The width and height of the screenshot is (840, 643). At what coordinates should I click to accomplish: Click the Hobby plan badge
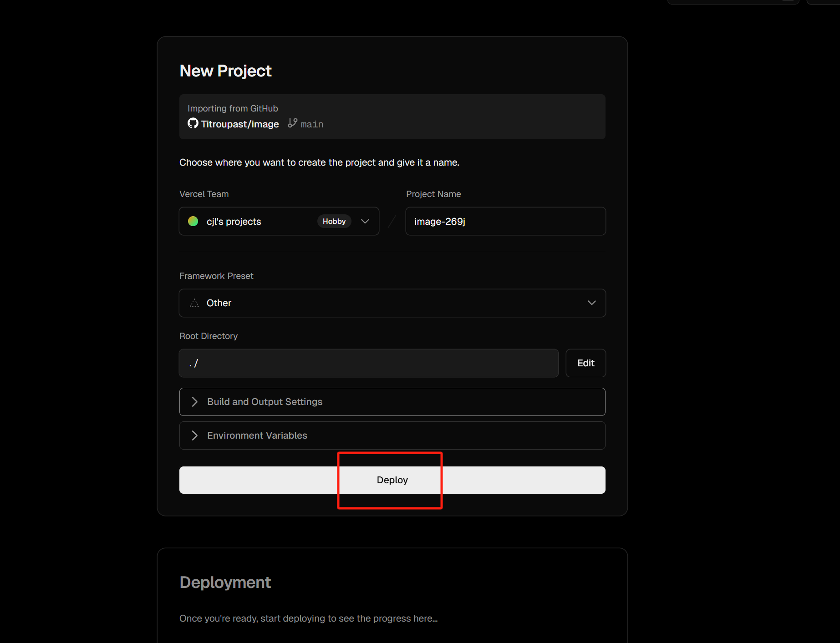(x=334, y=221)
